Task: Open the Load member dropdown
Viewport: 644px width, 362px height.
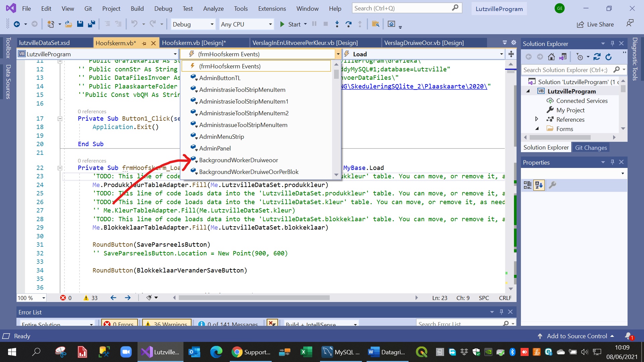Action: 423,54
